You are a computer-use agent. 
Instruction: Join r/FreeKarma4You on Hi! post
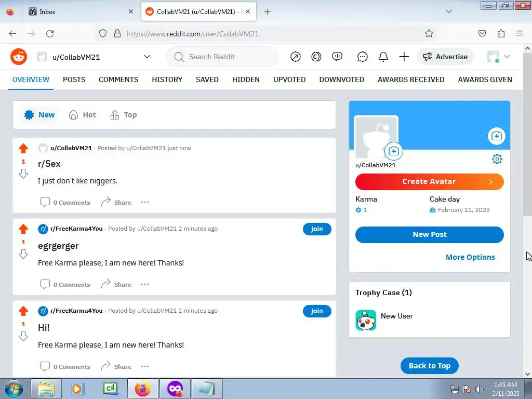(317, 311)
